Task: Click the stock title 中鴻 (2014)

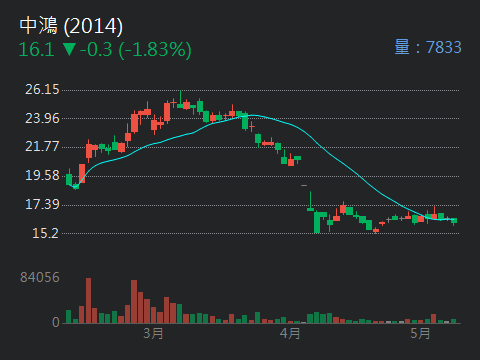Action: tap(71, 26)
